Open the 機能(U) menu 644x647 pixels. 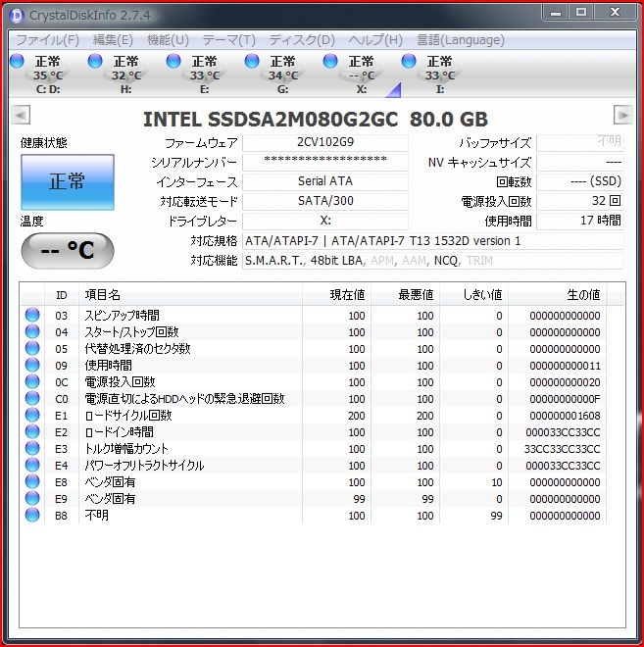(168, 40)
